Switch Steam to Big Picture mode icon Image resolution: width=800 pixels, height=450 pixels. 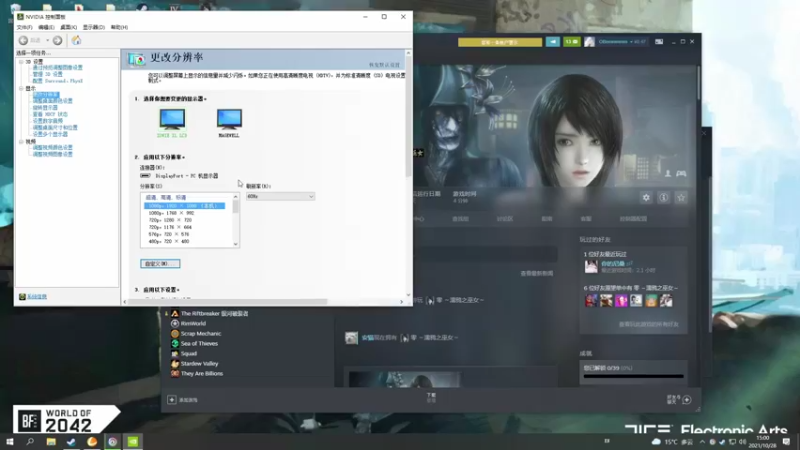659,42
